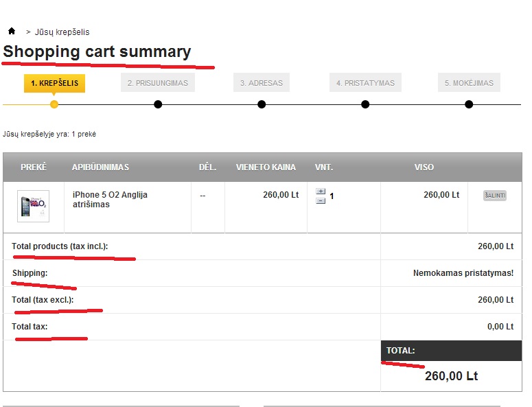Image resolution: width=532 pixels, height=407 pixels.
Task: Select the 1. Krepšelis step tab
Action: point(54,83)
